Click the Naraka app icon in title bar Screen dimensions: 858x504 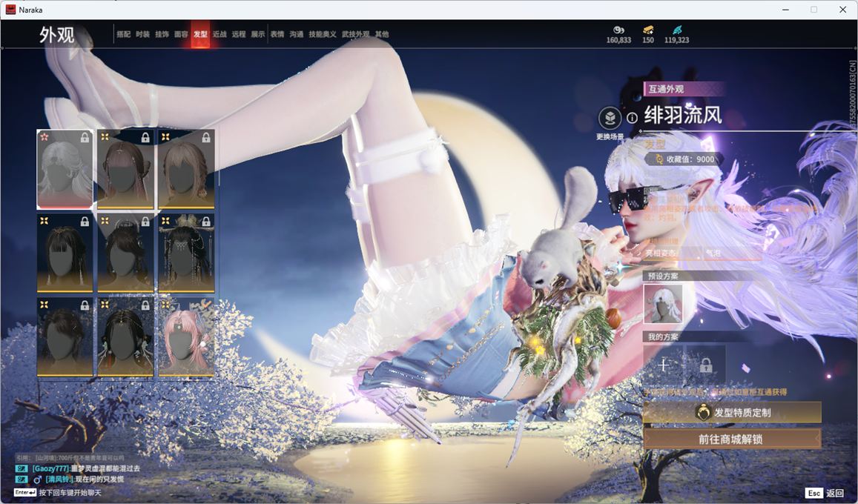10,10
